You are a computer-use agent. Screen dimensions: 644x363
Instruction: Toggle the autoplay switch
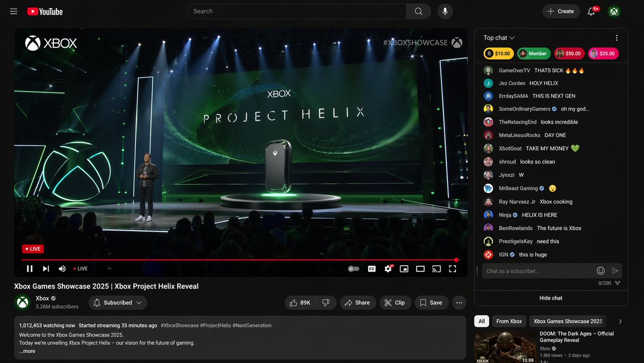[x=353, y=269]
